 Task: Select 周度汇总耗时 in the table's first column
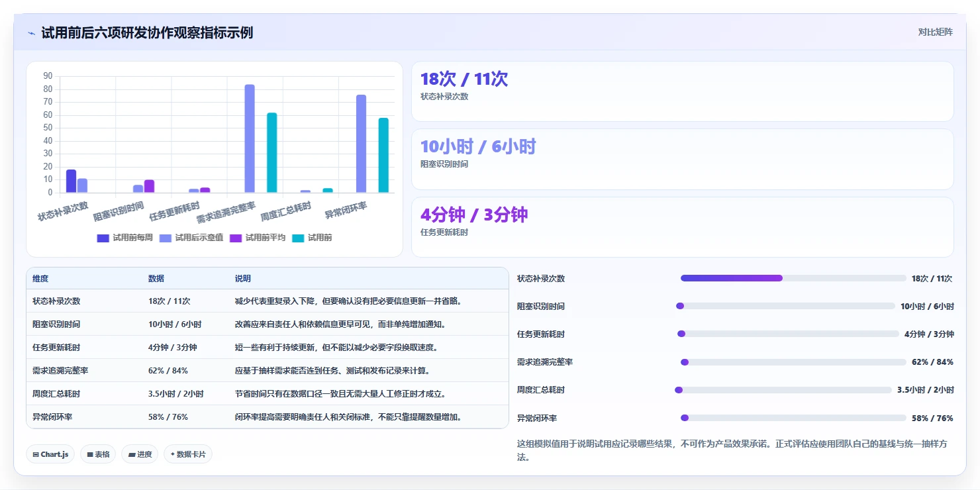pyautogui.click(x=56, y=393)
